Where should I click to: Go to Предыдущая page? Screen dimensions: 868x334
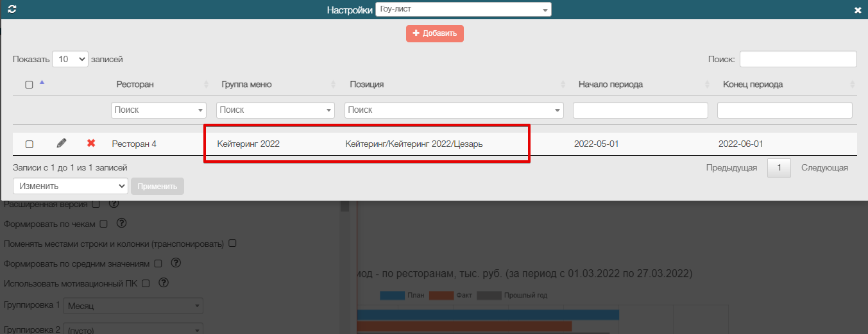pos(731,168)
